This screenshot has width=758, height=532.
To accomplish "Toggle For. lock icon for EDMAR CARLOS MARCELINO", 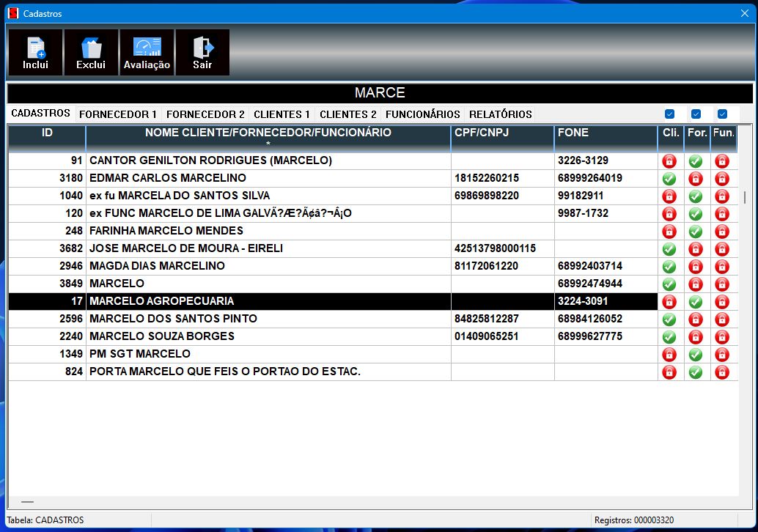I will 696,179.
